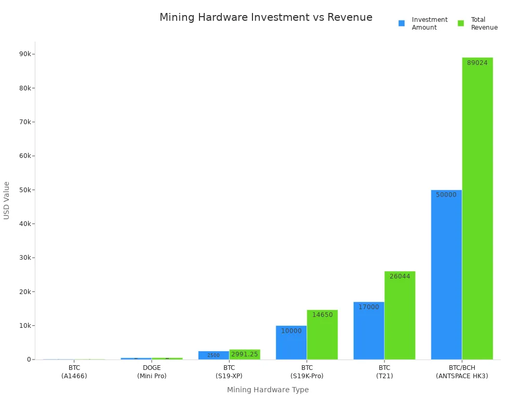Toggle the Total Revenue series in the legend

click(481, 23)
